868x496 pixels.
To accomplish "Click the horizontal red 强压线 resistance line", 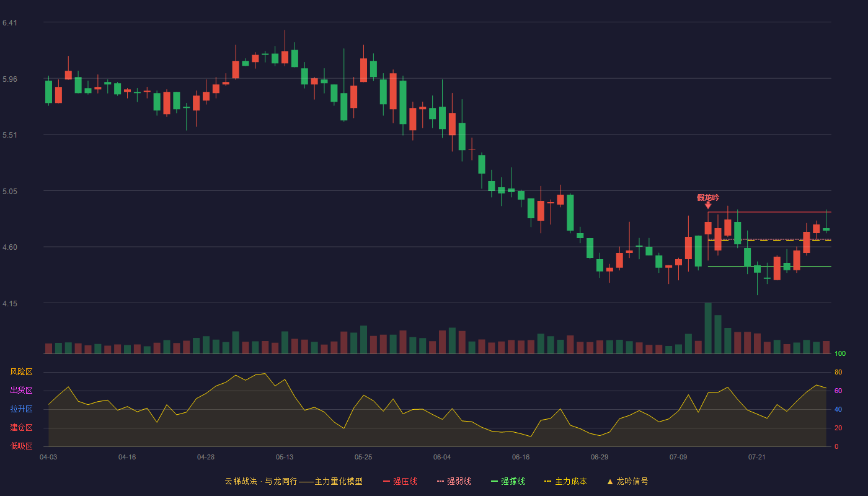I will click(769, 212).
